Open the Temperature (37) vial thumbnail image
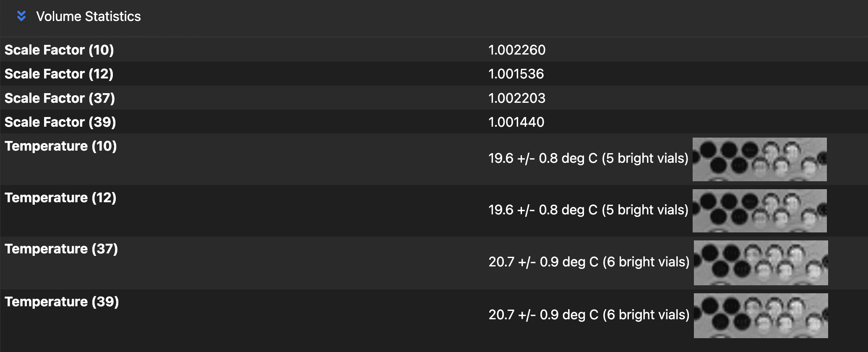Image resolution: width=868 pixels, height=352 pixels. point(761,263)
